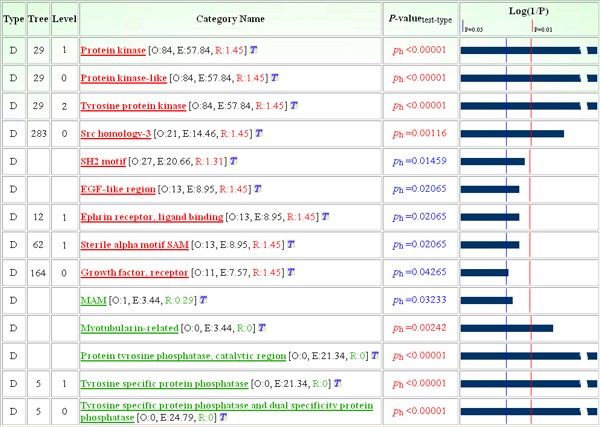
Task: Click the T icon beside Tyrosine specific protein phosphatase
Action: click(x=337, y=383)
